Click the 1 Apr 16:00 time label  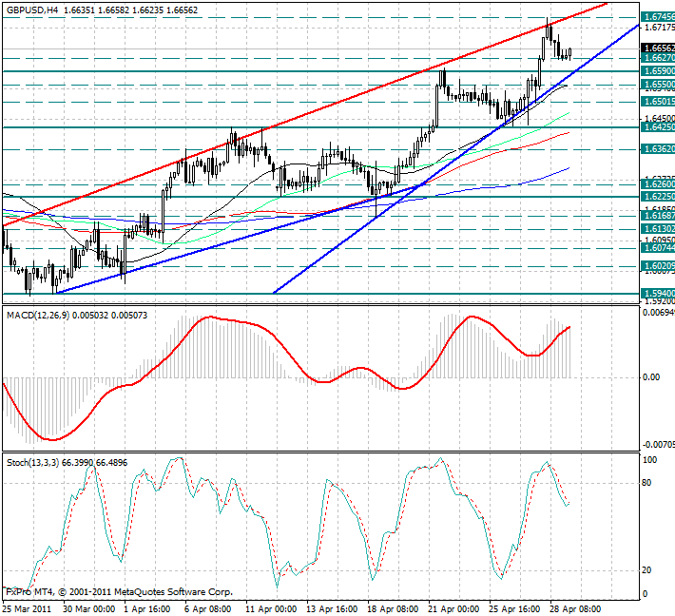(147, 609)
